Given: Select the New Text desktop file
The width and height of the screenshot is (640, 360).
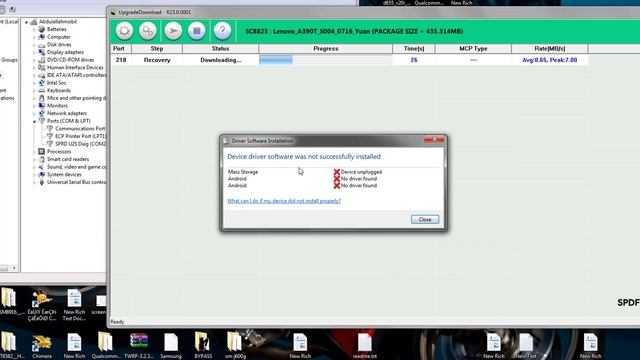Looking at the screenshot, I should coord(526,346).
